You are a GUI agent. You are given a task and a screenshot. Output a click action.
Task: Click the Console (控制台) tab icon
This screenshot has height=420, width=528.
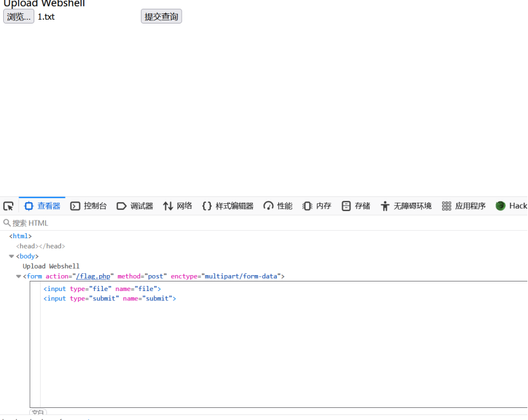tap(75, 206)
